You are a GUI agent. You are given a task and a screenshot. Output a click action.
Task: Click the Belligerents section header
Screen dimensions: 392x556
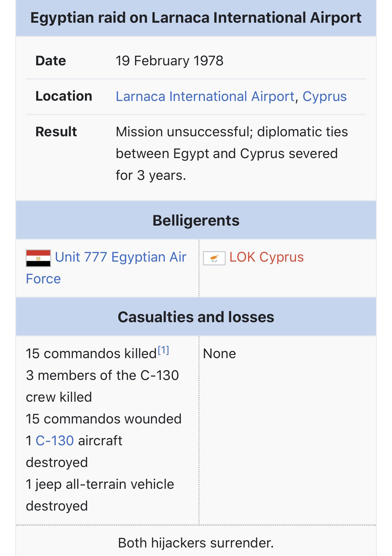pos(196,220)
